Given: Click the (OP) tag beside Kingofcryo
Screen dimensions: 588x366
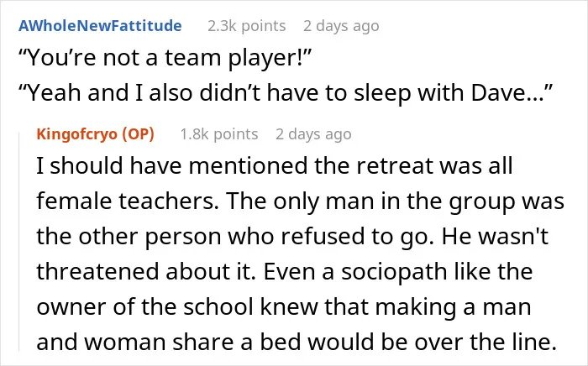Looking at the screenshot, I should tap(139, 133).
